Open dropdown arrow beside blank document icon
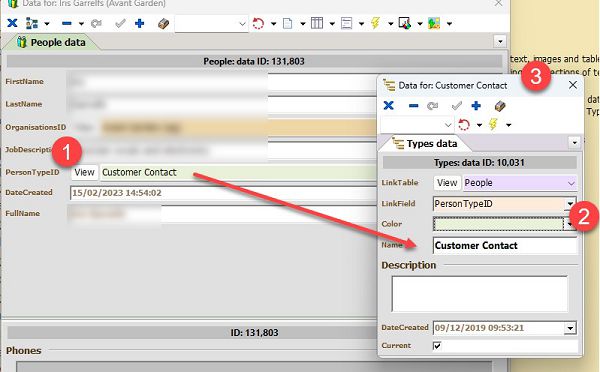This screenshot has width=600, height=372. point(303,24)
